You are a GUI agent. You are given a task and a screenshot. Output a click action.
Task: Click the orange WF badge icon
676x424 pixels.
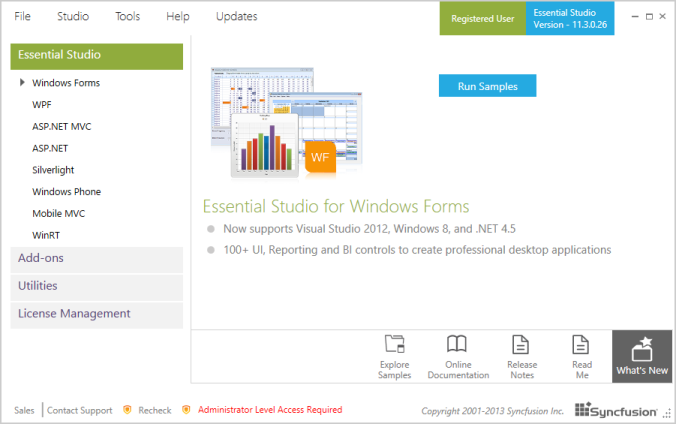(x=320, y=157)
